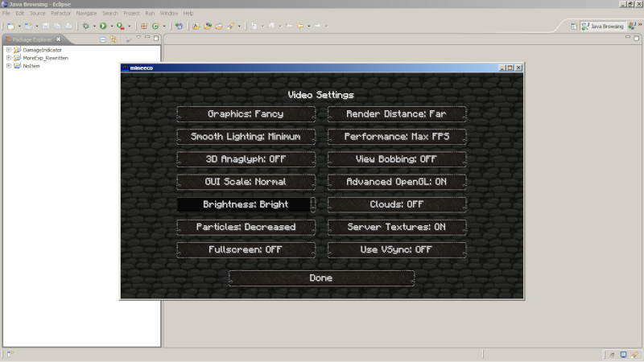
Task: Select the Java Browsing perspective button
Action: pos(603,27)
